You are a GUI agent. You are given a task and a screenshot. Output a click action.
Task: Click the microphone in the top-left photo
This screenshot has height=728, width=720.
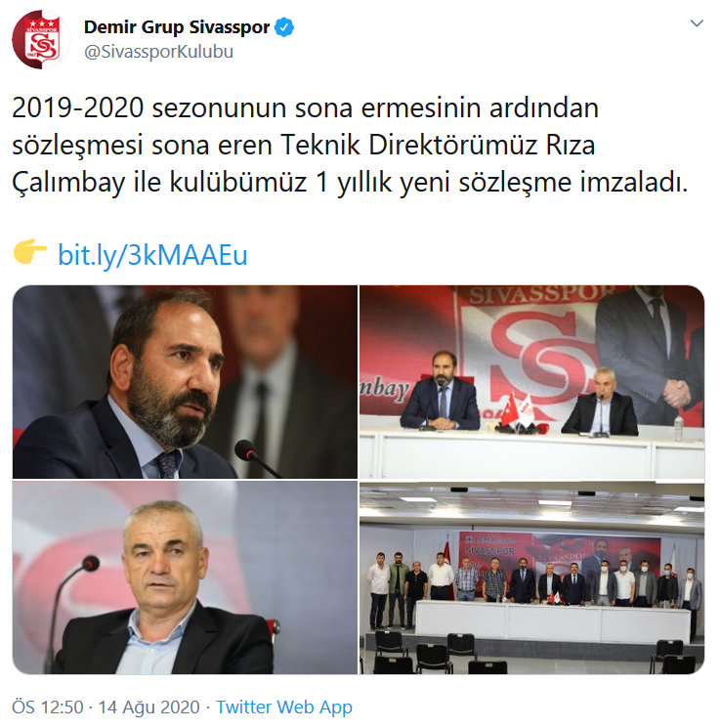[x=257, y=458]
